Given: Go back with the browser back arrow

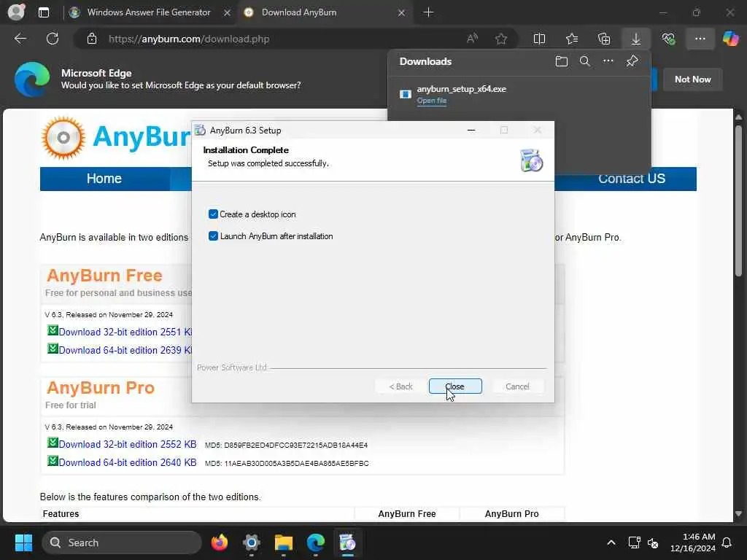Looking at the screenshot, I should point(20,39).
